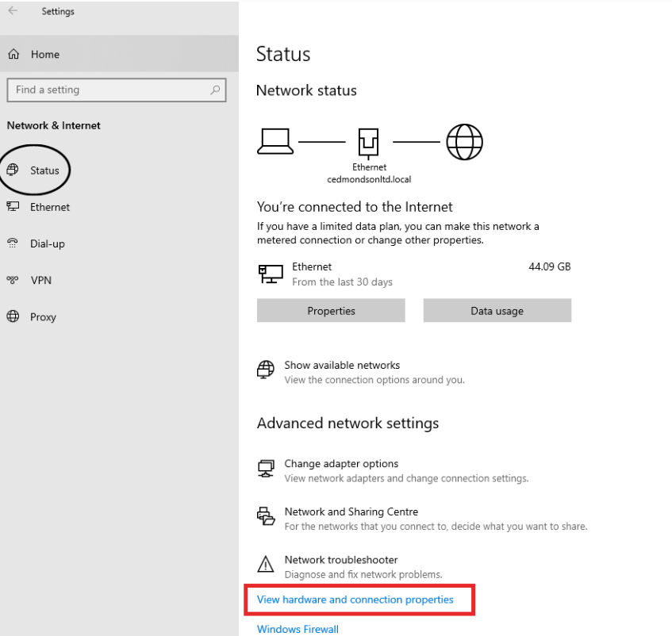Click the Home icon in the sidebar
This screenshot has width=672, height=636.
13,53
